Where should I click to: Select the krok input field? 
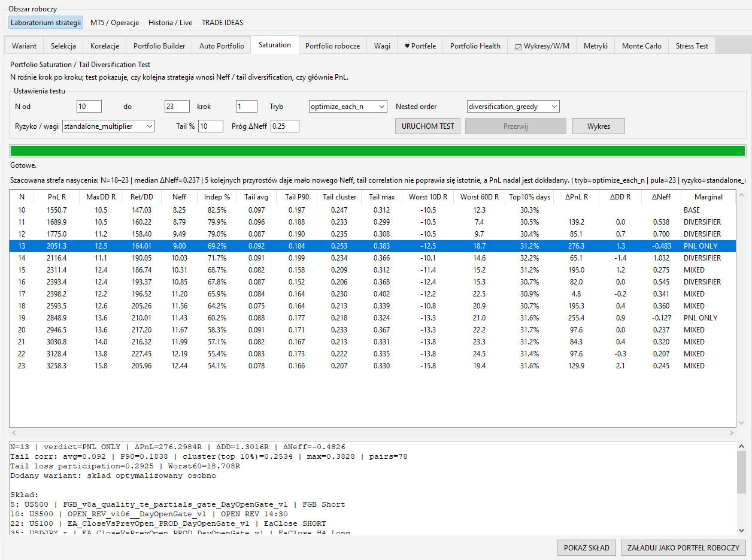pos(247,107)
